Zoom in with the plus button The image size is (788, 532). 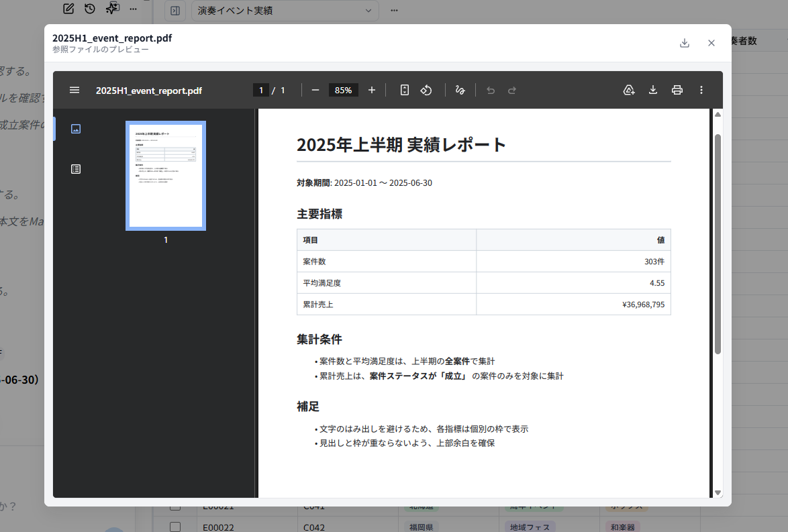click(x=371, y=91)
